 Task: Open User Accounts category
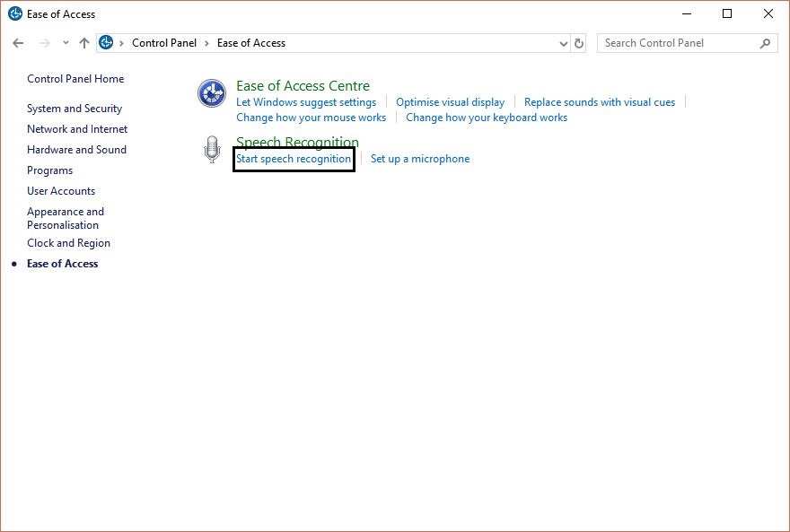coord(61,191)
